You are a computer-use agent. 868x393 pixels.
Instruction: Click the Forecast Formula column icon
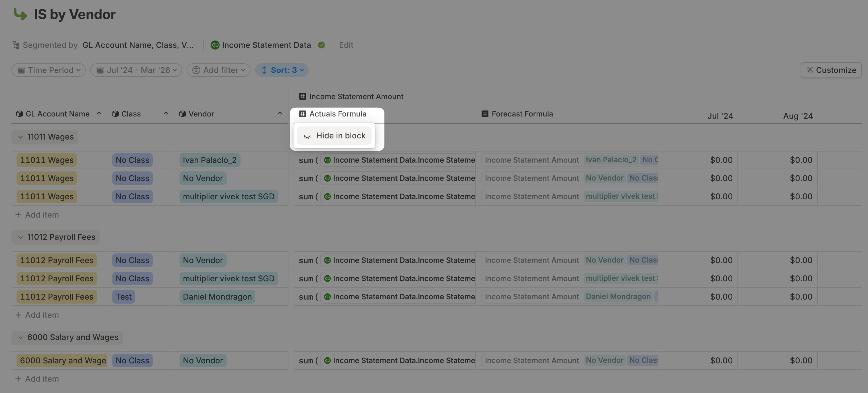point(484,114)
